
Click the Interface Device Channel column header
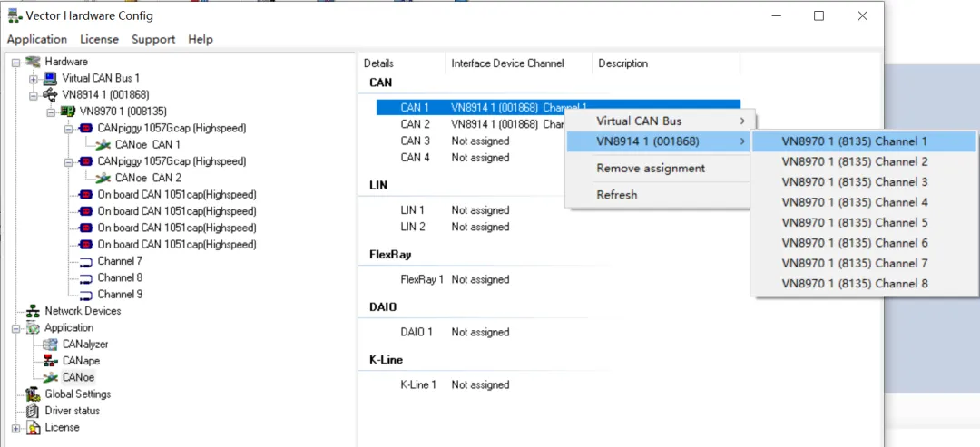(x=519, y=63)
